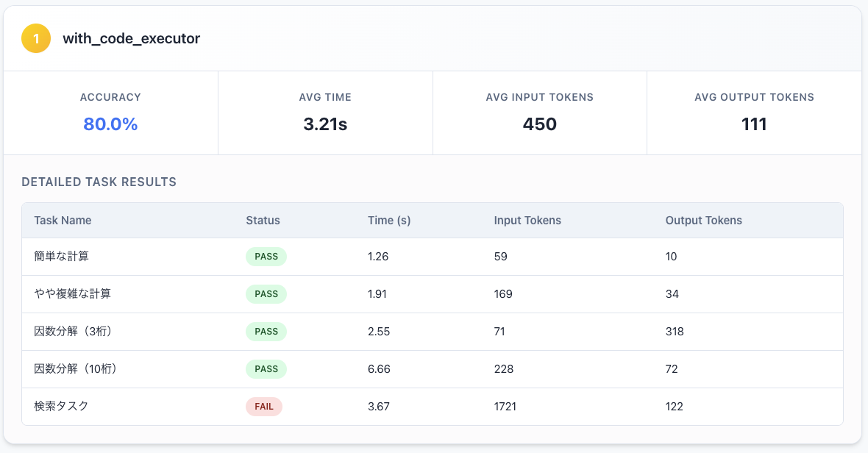The width and height of the screenshot is (868, 453).
Task: Click PASS badge for 簡単な計算
Action: point(266,257)
